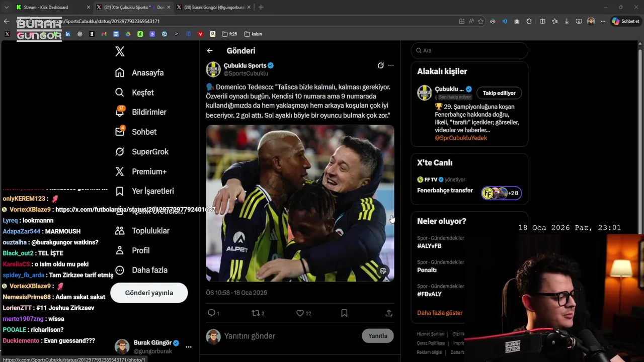644x362 pixels.
Task: Click Daha fazla göster link
Action: [x=440, y=313]
